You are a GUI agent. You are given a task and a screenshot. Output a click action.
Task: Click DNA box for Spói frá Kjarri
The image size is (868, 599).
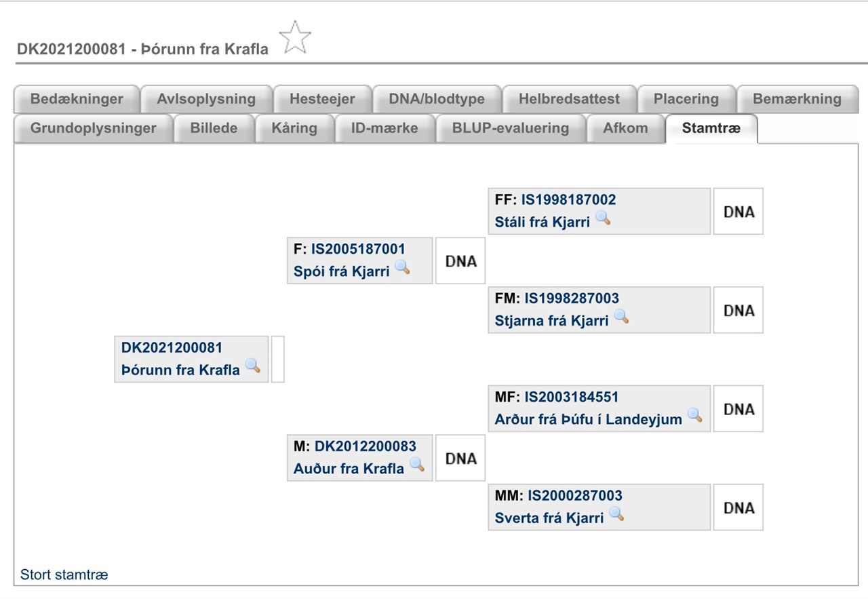click(x=460, y=261)
